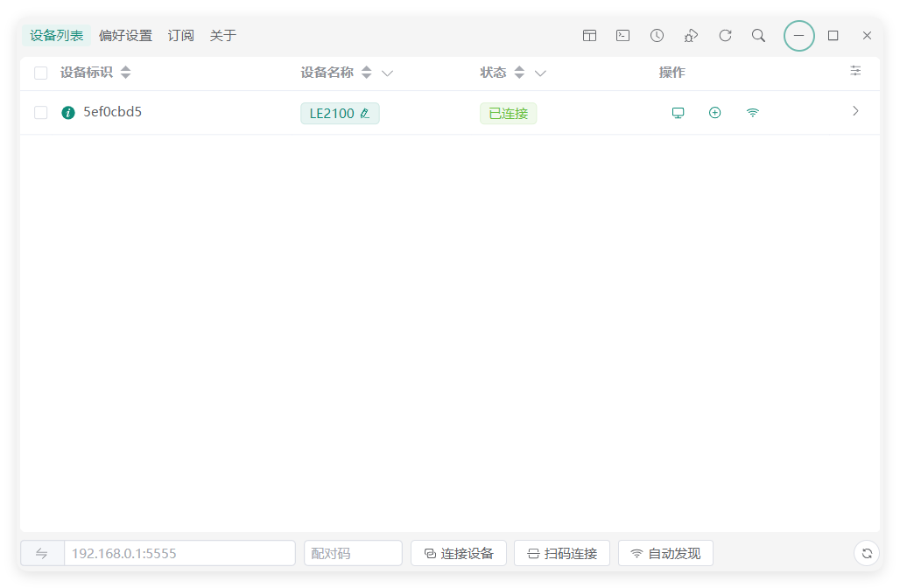Click the 设备标识 column header
Screen dimensions: 900x588
[x=86, y=73]
